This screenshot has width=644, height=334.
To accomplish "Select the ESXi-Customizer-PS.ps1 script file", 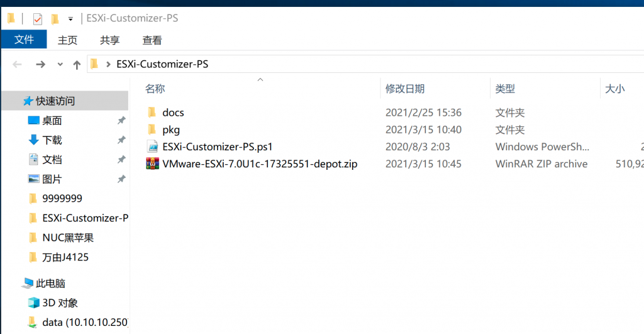I will click(x=217, y=147).
